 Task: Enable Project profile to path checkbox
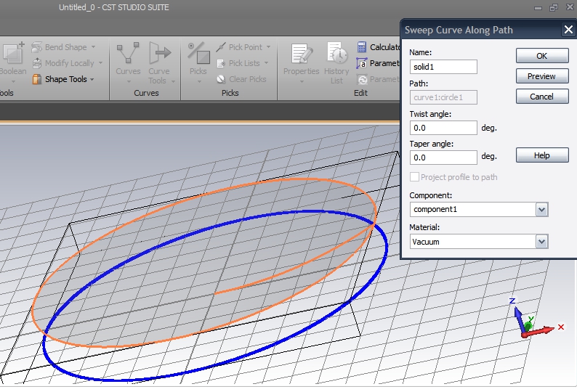coord(415,177)
